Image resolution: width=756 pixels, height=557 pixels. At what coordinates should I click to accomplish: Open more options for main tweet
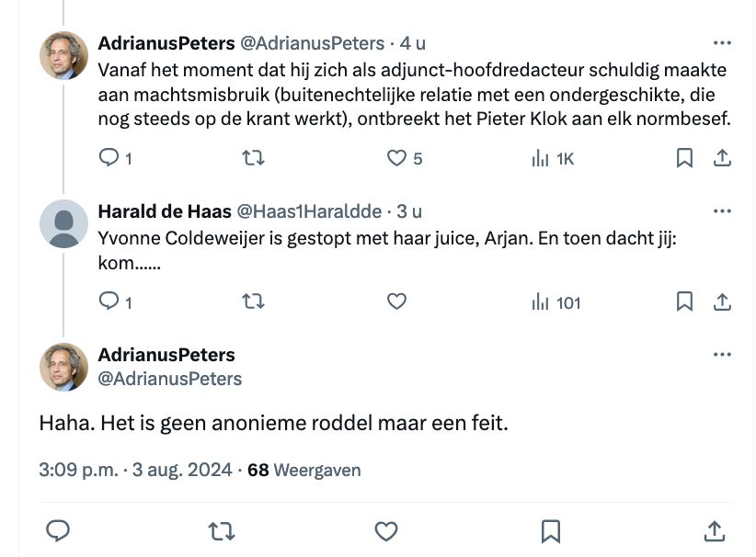(723, 355)
